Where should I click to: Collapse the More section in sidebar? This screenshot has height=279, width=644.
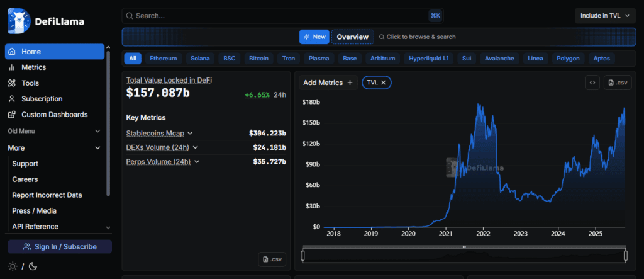97,148
